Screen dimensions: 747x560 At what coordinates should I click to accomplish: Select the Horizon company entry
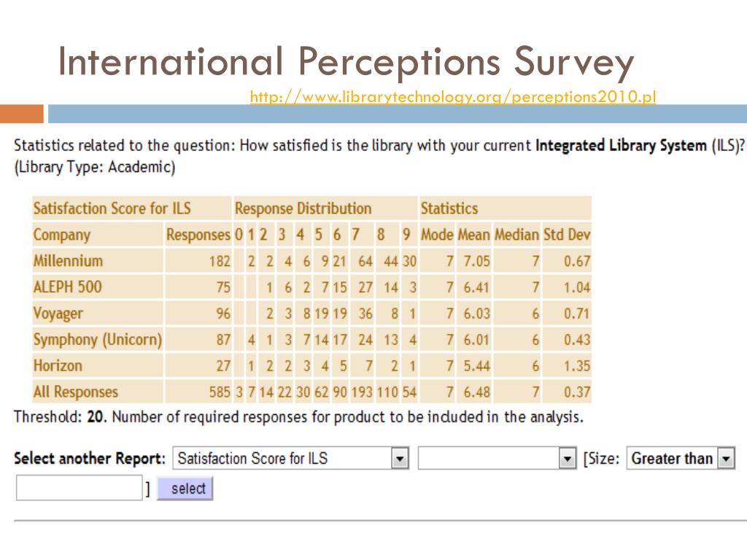[58, 366]
